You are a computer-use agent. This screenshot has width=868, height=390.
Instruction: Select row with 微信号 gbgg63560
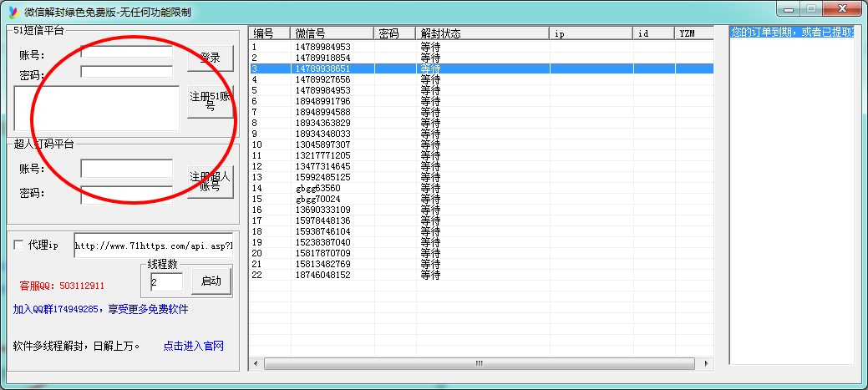pos(481,188)
